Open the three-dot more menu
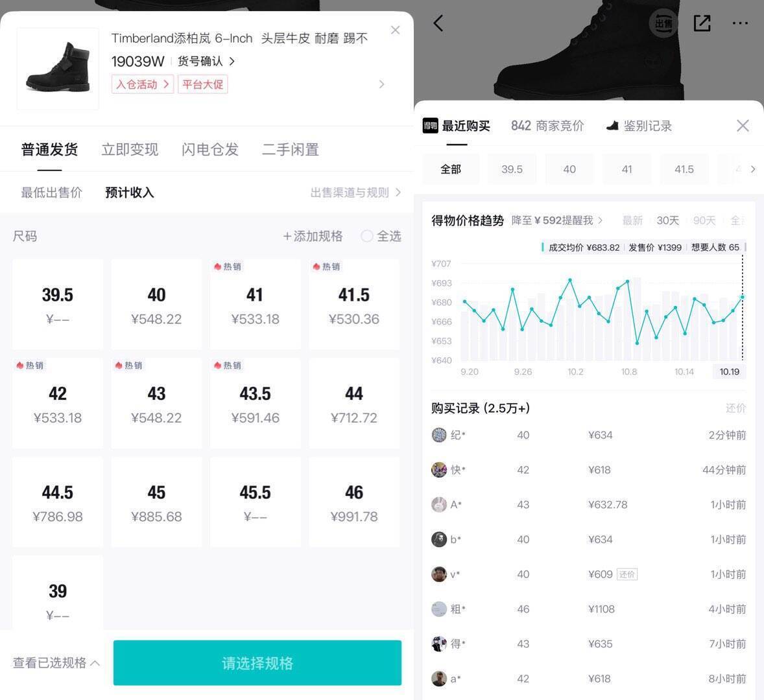Viewport: 764px width, 700px height. [739, 23]
